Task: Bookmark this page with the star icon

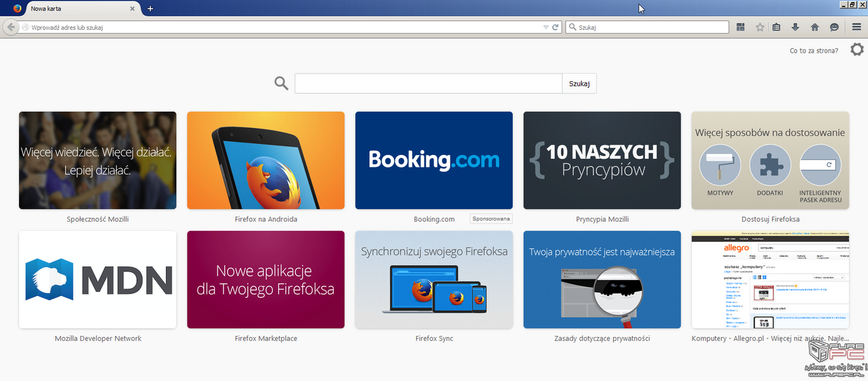Action: (759, 27)
